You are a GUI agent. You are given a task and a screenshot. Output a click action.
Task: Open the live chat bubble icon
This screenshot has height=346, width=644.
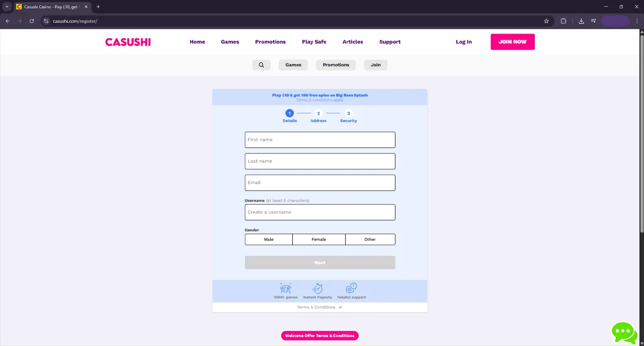[624, 332]
